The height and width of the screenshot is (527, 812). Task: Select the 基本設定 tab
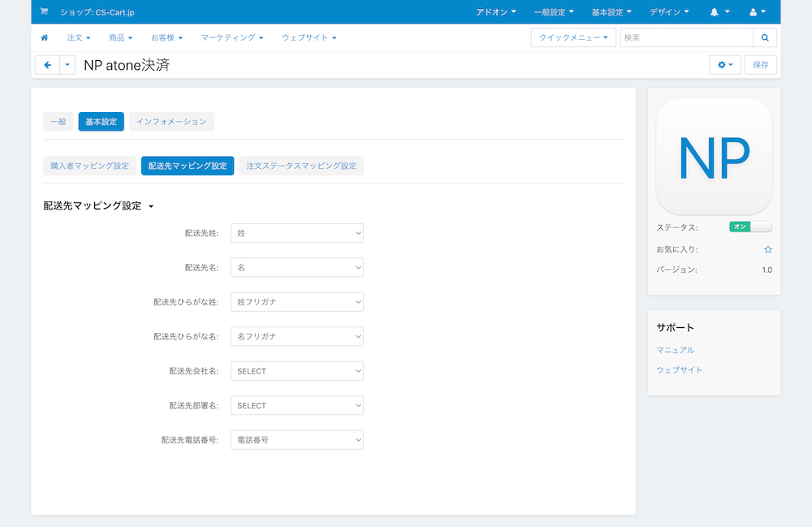[101, 122]
